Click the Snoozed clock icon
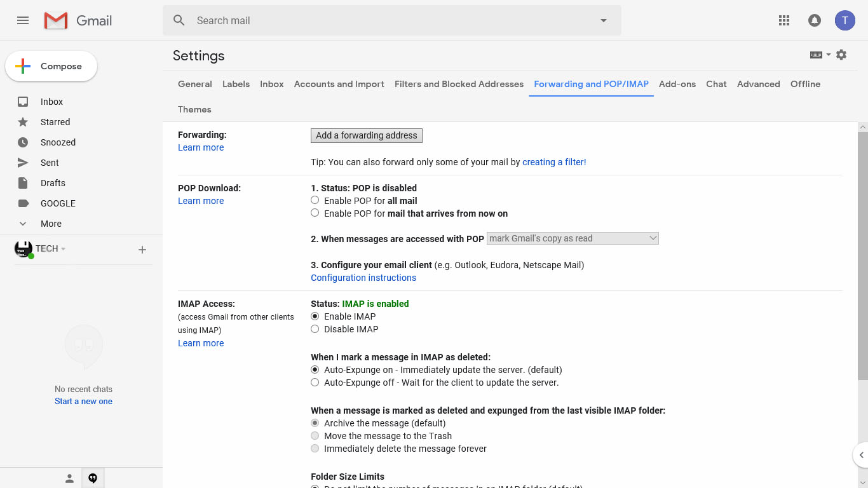Screen dimensions: 868x488 tap(23, 142)
